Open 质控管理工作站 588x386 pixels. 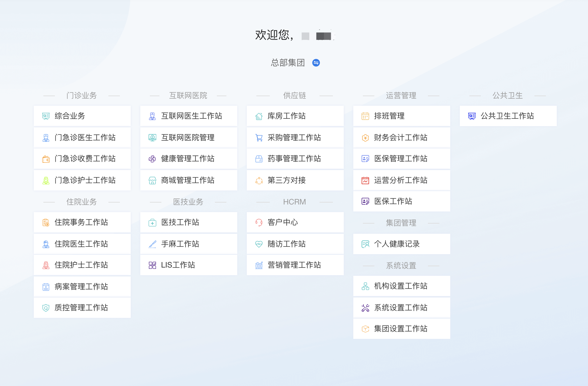(82, 308)
